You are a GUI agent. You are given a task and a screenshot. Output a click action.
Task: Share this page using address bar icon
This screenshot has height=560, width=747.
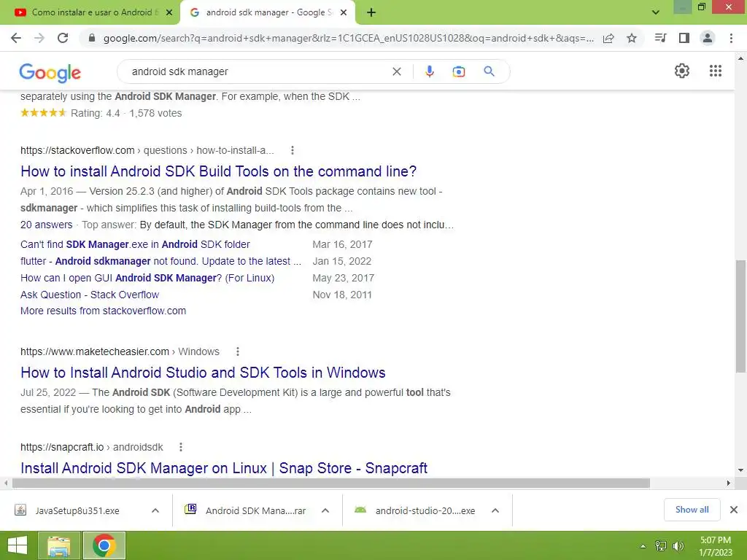(608, 38)
